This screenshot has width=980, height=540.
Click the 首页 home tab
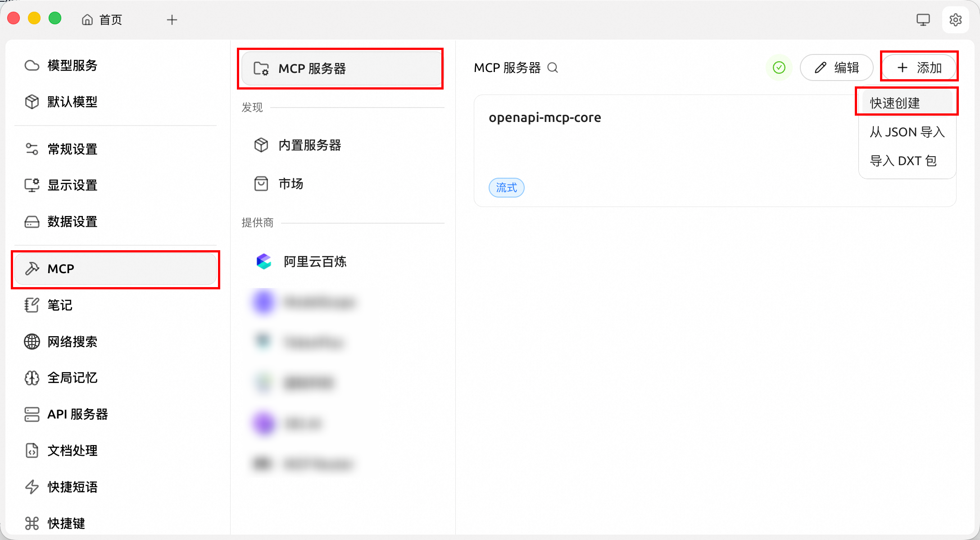(x=102, y=20)
